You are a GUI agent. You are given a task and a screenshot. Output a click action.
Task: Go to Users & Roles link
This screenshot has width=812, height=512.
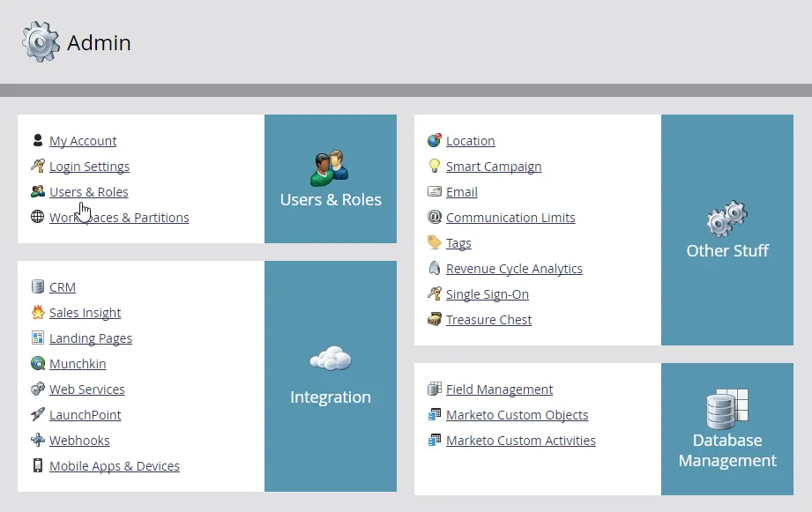[x=88, y=192]
